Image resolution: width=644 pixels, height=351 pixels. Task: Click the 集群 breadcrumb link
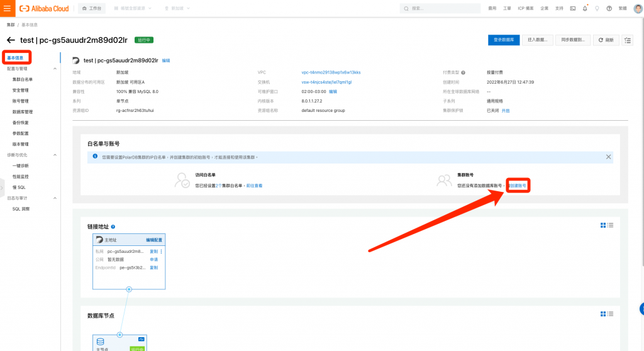11,25
